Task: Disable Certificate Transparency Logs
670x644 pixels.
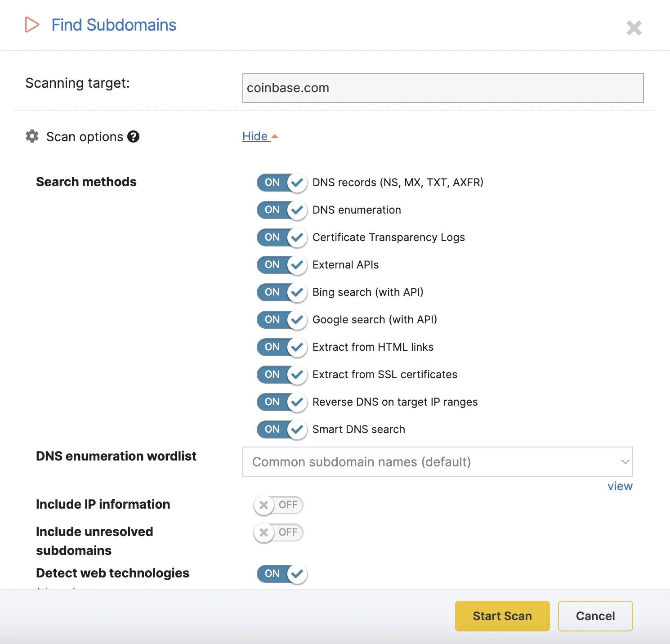Action: 281,237
